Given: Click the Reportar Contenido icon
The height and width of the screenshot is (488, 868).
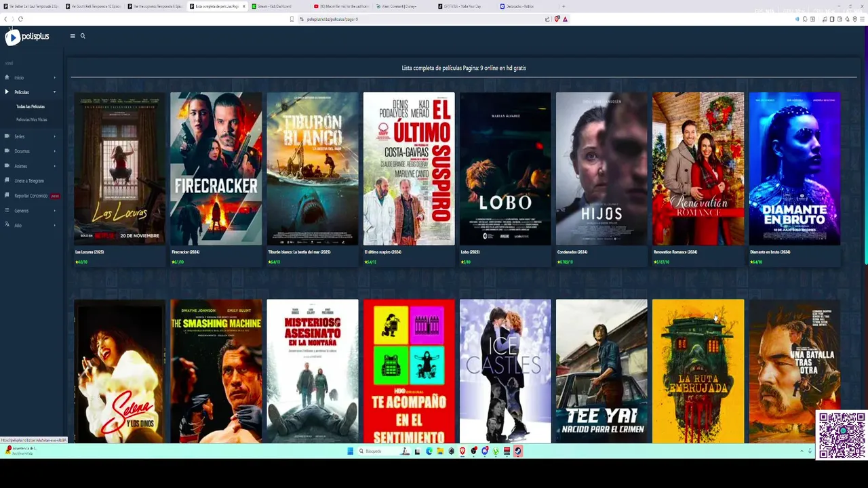Looking at the screenshot, I should [7, 195].
